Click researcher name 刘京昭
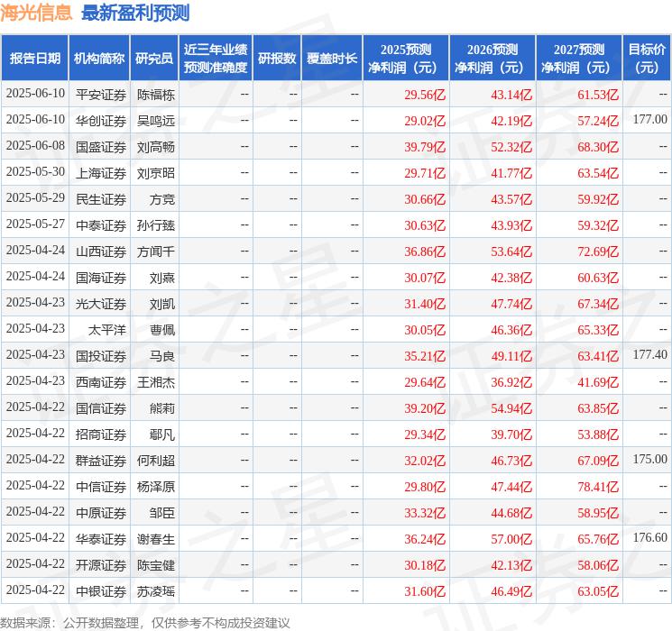672x631 pixels. 156,173
